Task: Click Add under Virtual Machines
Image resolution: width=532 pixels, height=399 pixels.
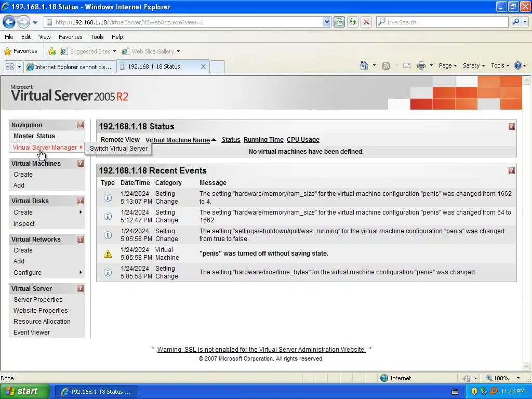Action: point(19,185)
